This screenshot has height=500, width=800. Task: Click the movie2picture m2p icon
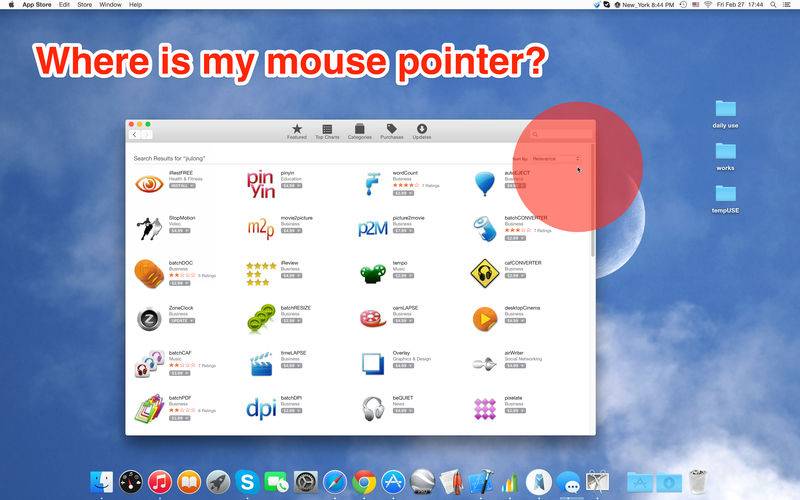click(x=261, y=229)
